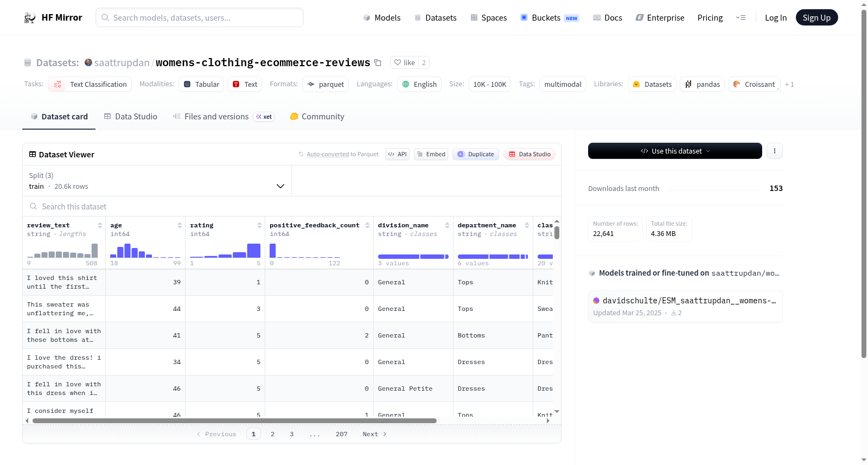Switch to the Data Studio tab
Viewport: 868px width, 465px height.
pyautogui.click(x=131, y=117)
